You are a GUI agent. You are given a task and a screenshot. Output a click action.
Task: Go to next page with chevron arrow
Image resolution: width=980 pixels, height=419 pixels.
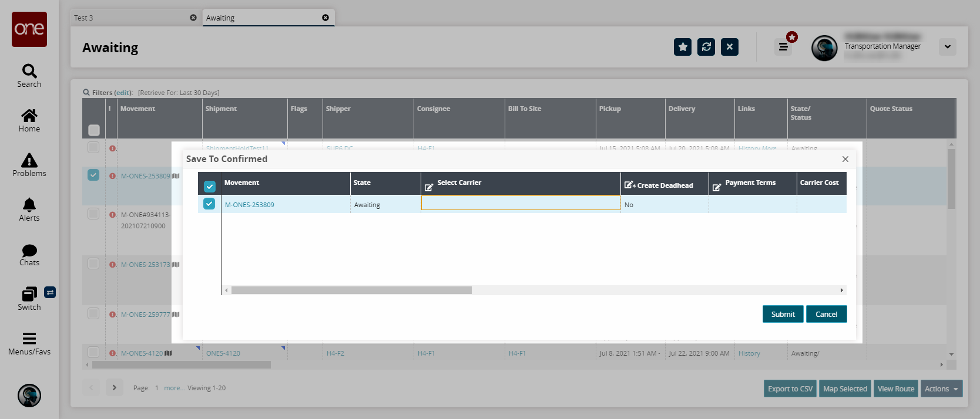[x=115, y=387]
